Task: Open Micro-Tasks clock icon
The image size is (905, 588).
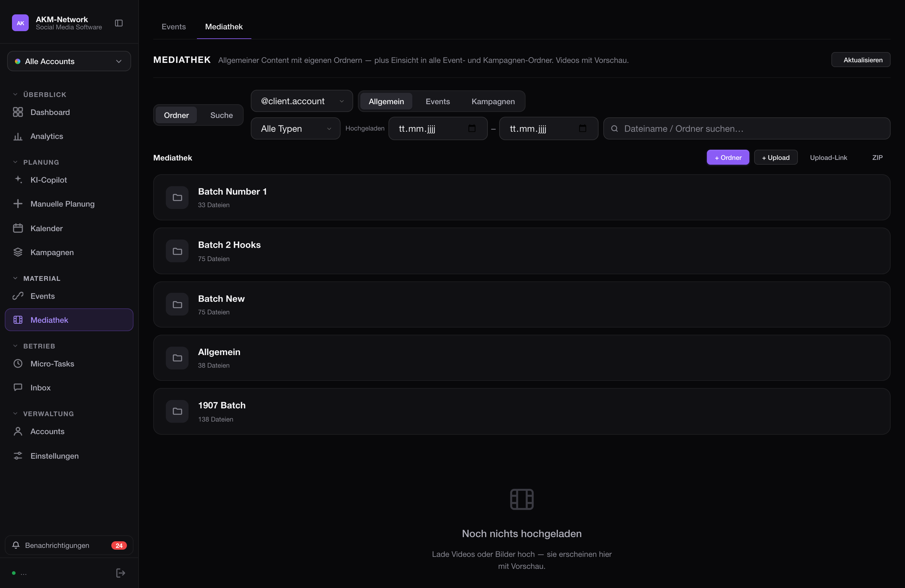Action: (x=18, y=363)
